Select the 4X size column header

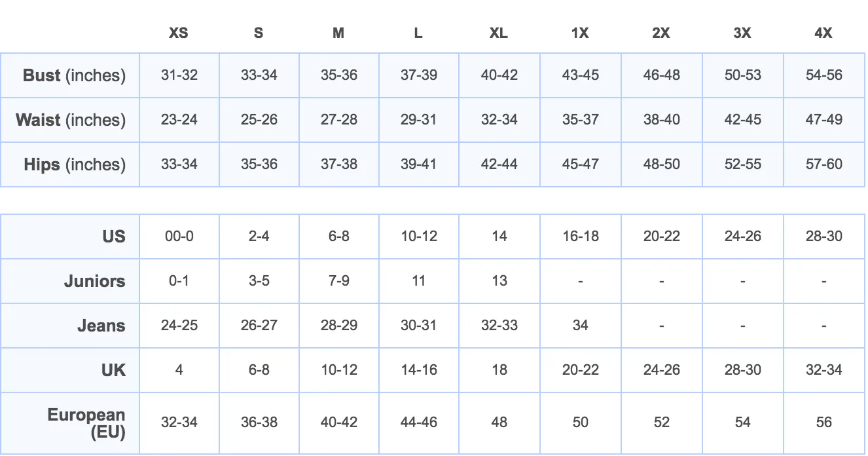(823, 33)
